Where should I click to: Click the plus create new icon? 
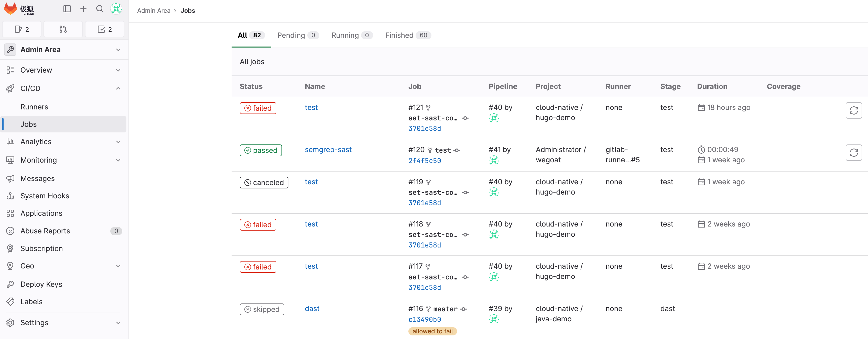tap(83, 9)
